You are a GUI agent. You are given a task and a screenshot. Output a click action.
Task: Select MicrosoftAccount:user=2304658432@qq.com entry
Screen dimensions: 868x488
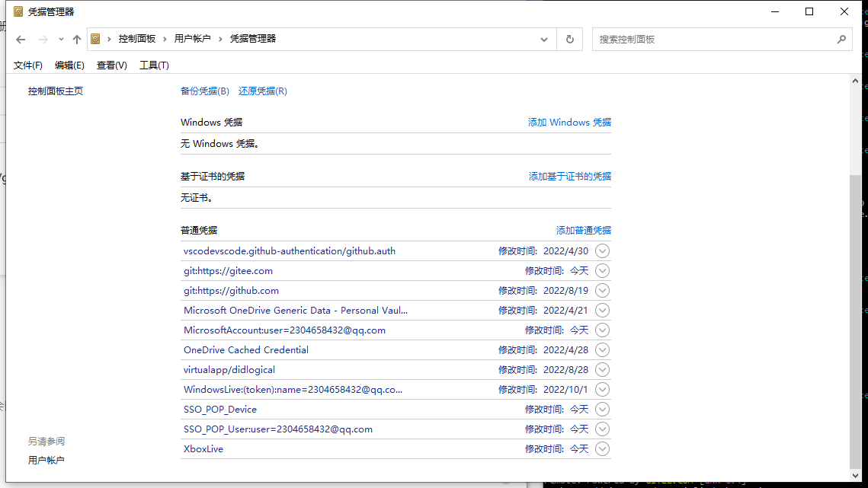pyautogui.click(x=284, y=330)
